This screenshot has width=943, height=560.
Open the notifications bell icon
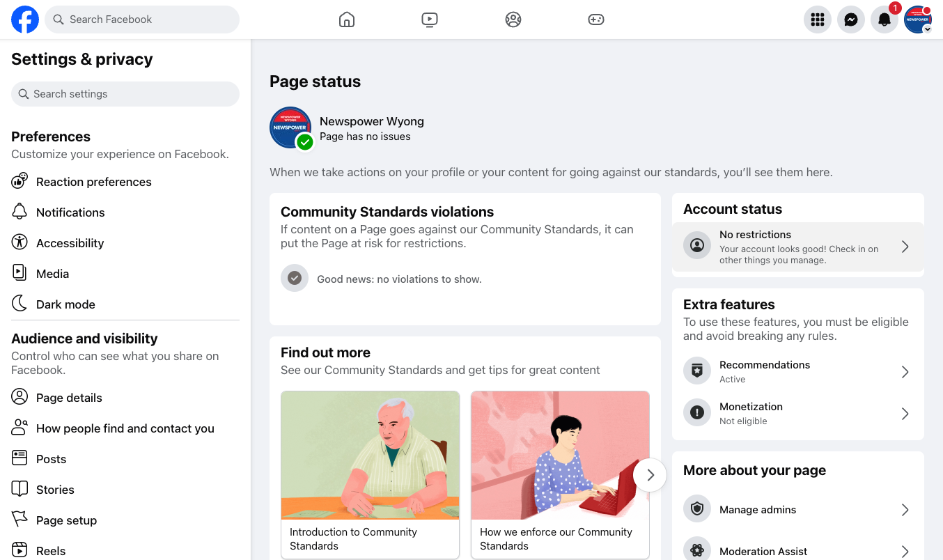click(884, 20)
